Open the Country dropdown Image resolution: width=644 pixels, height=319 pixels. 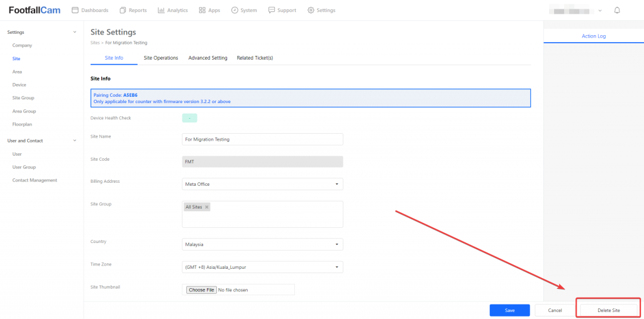[x=262, y=244]
